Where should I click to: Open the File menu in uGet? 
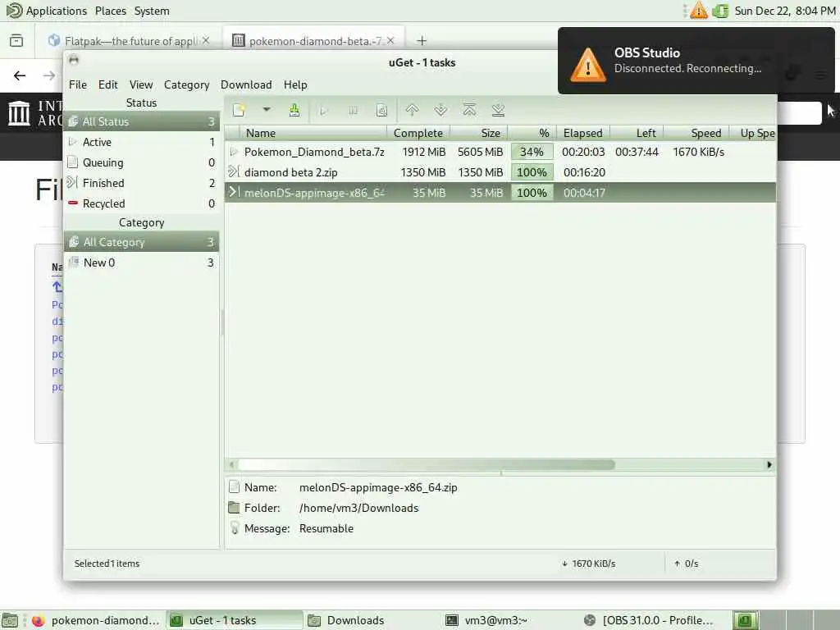(x=78, y=84)
